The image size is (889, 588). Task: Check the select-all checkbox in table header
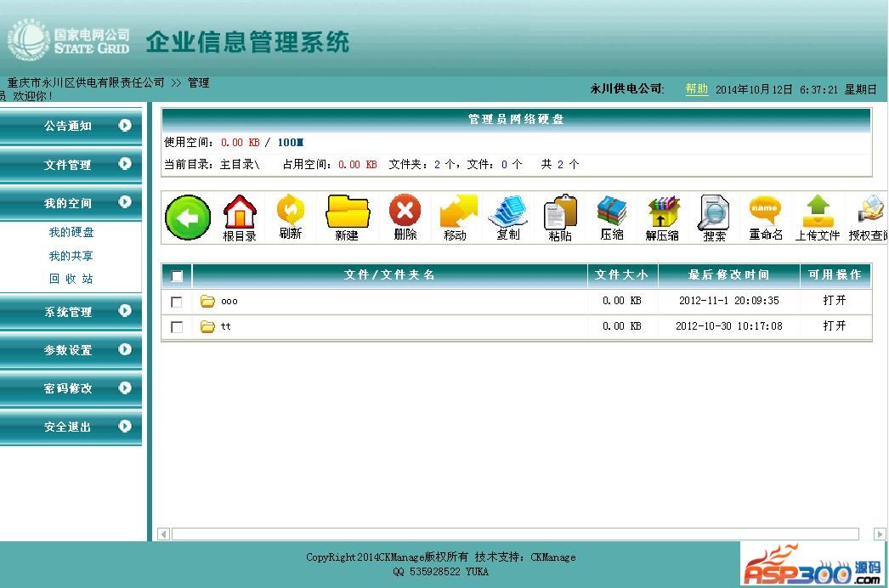pyautogui.click(x=177, y=276)
